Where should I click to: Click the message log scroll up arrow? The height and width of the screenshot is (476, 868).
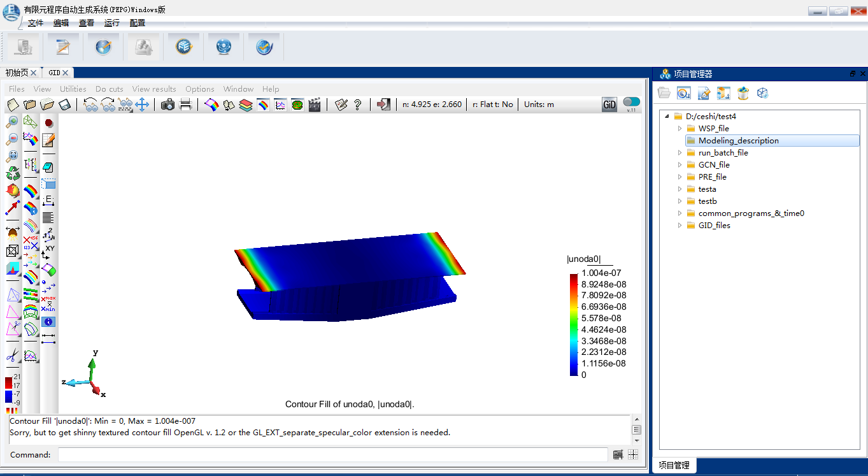coord(637,419)
